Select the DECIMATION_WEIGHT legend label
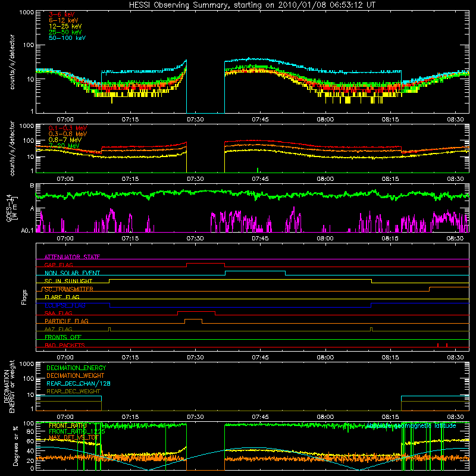Image resolution: width=476 pixels, height=476 pixels. tap(76, 375)
